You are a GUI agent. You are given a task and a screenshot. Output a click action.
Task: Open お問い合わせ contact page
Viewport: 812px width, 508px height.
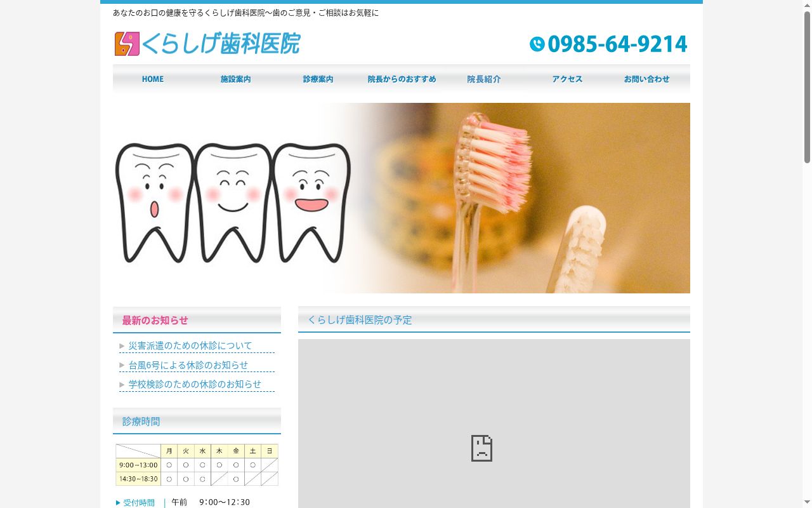tap(647, 79)
